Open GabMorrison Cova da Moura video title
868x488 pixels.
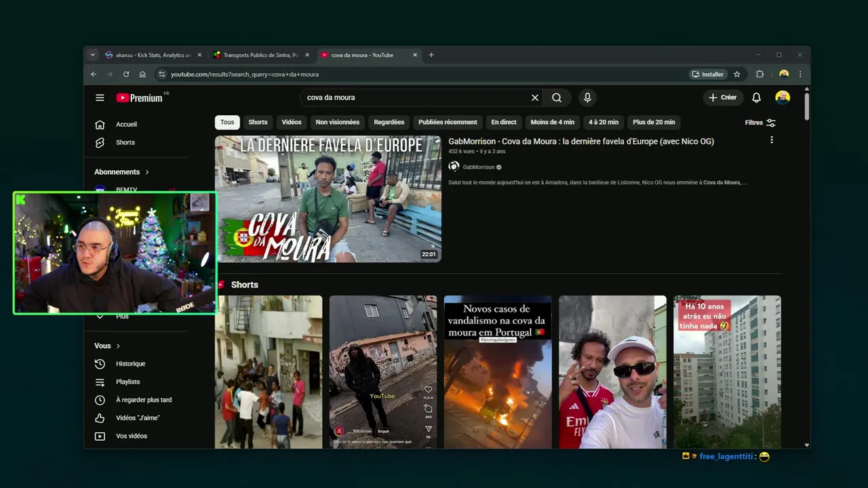(x=581, y=142)
